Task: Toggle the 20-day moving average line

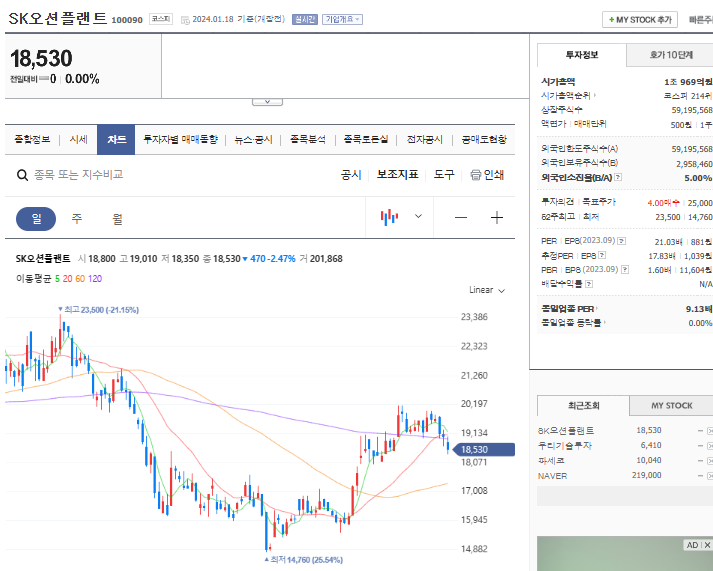Action: tap(67, 279)
